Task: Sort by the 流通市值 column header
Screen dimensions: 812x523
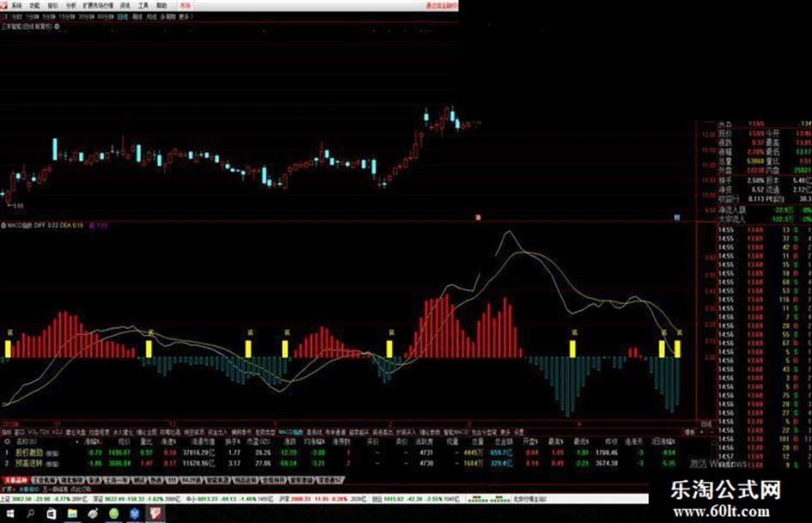Action: [203, 441]
